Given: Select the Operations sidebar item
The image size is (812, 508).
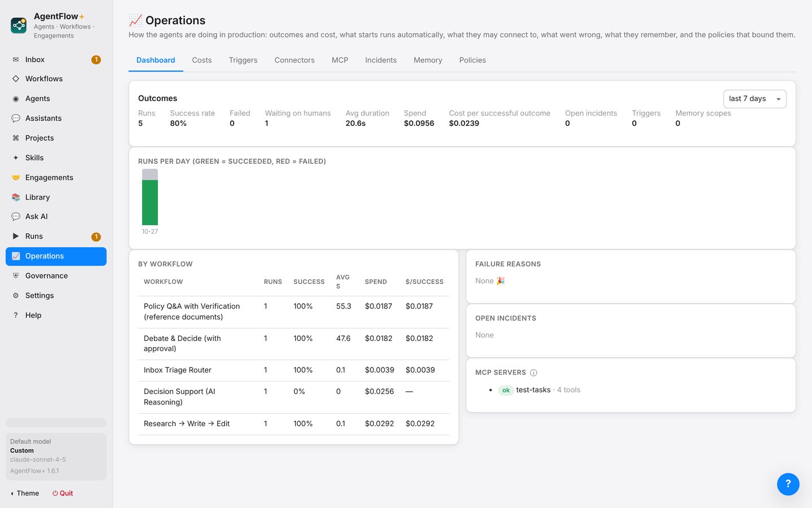Looking at the screenshot, I should pyautogui.click(x=56, y=256).
